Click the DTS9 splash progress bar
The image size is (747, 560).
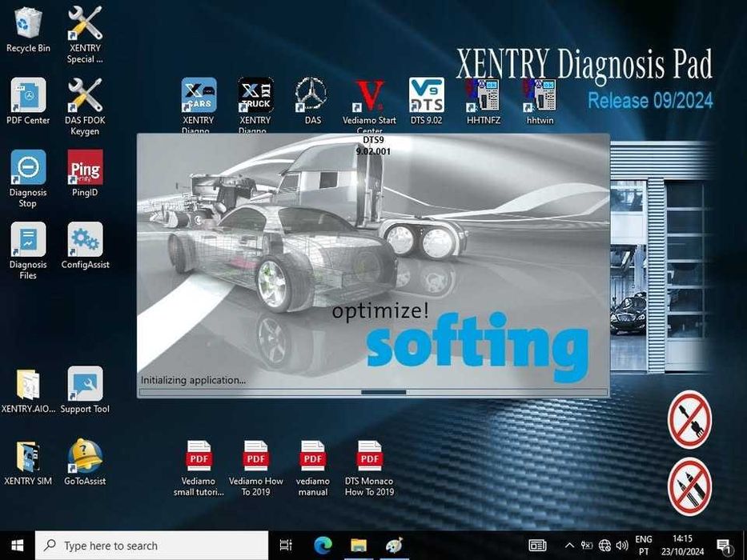(x=373, y=392)
